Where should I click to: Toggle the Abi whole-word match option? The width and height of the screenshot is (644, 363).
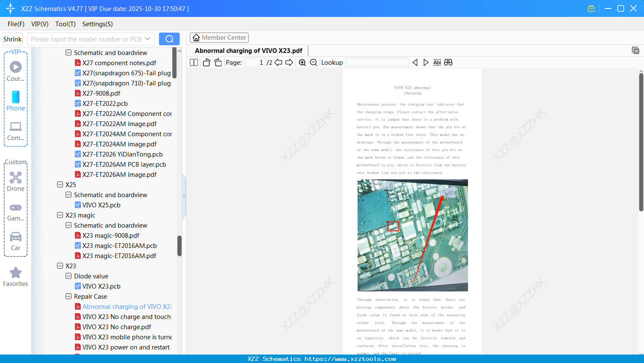point(437,63)
